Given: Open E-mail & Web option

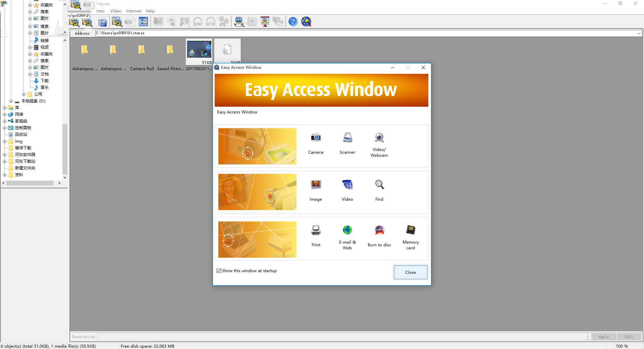Looking at the screenshot, I should click(347, 231).
